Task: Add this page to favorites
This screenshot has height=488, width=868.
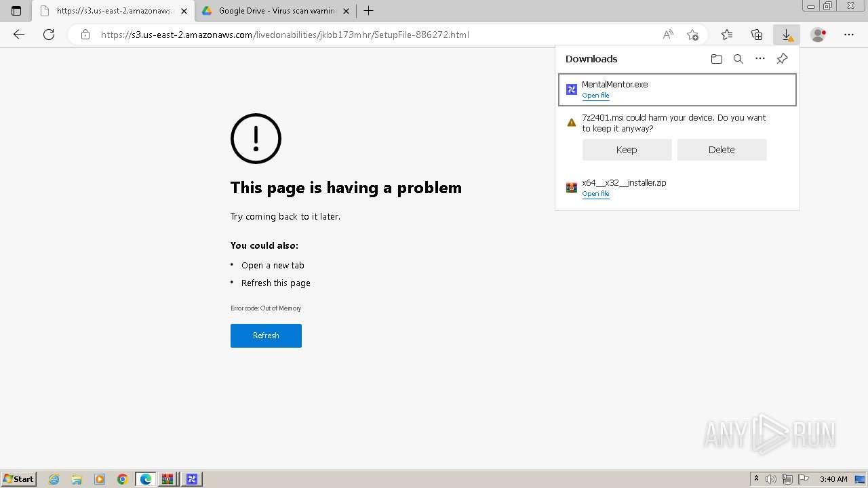Action: 692,35
